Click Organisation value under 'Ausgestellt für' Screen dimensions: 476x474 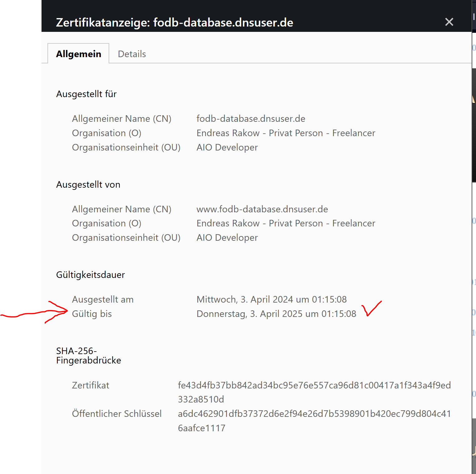point(286,133)
